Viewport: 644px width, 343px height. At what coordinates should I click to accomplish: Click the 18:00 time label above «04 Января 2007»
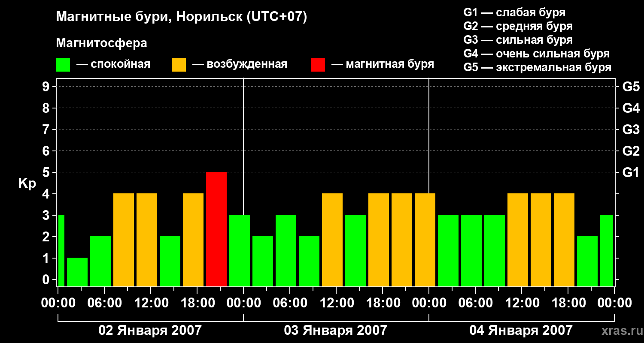pos(568,303)
